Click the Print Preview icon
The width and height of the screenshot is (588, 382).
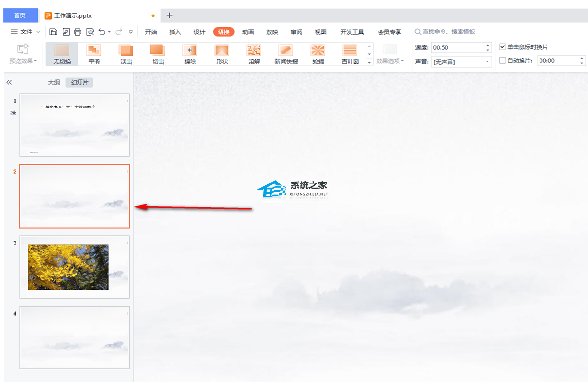point(90,32)
